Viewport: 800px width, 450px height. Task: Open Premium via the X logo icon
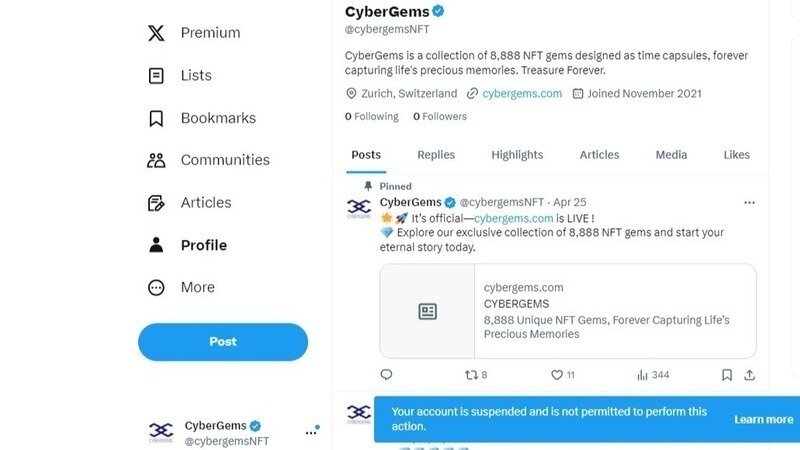pos(156,33)
